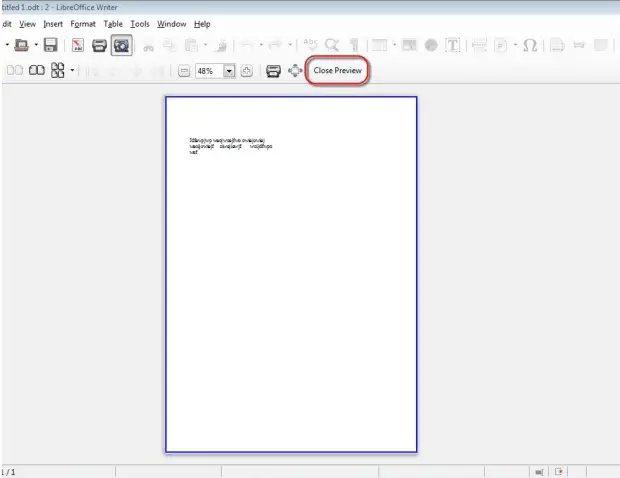Open the Insert menu
Image resolution: width=620 pixels, height=478 pixels.
click(x=53, y=23)
